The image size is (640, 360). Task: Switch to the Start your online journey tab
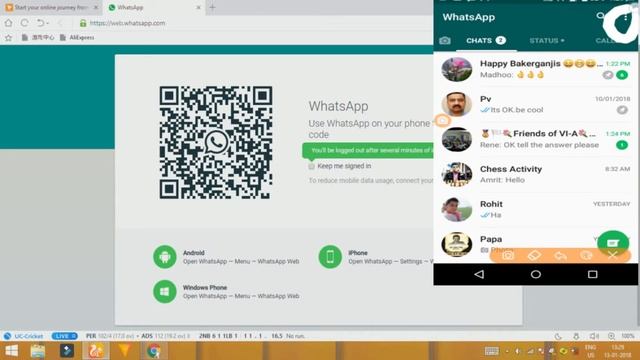[x=51, y=7]
